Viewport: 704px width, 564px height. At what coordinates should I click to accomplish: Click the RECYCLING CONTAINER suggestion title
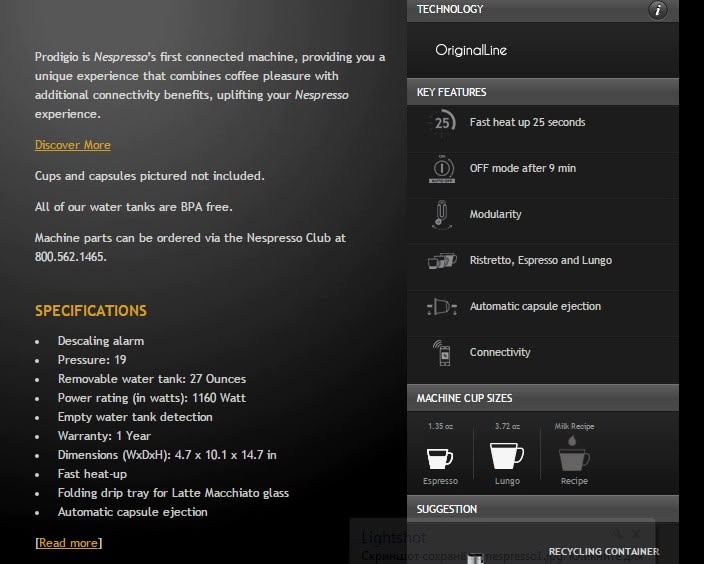click(604, 551)
